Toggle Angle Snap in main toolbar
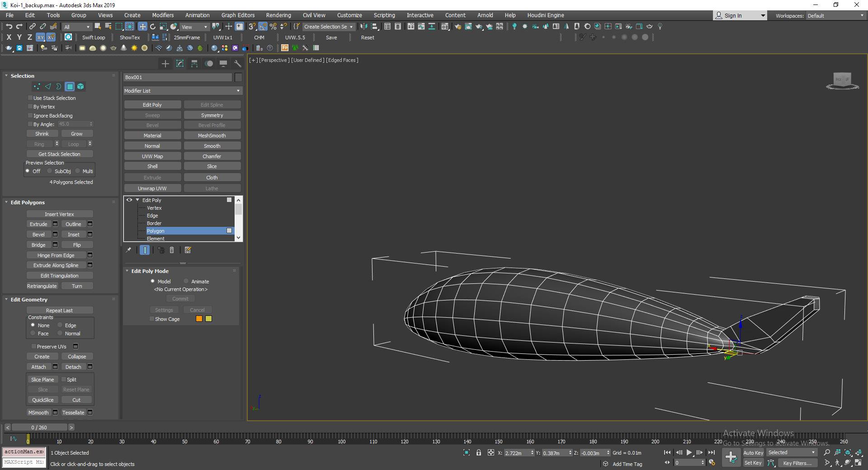This screenshot has width=868, height=470. 263,27
